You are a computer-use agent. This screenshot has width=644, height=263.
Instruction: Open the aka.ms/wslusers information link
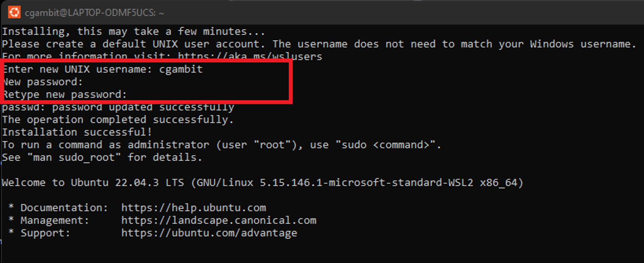(250, 57)
